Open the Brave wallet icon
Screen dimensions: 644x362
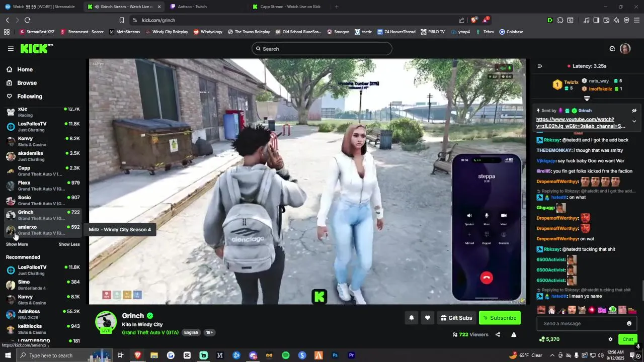click(x=606, y=20)
